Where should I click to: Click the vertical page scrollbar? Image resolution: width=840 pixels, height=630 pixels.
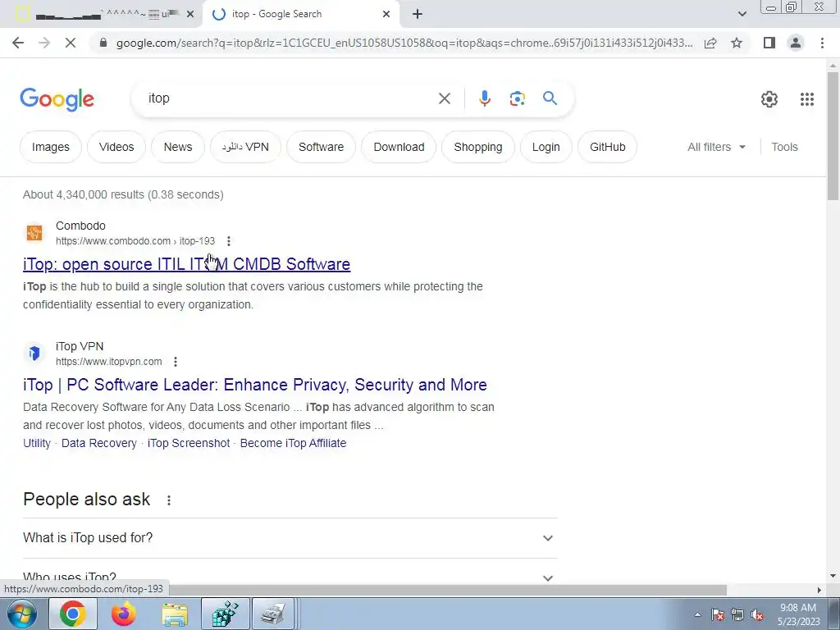pyautogui.click(x=833, y=136)
